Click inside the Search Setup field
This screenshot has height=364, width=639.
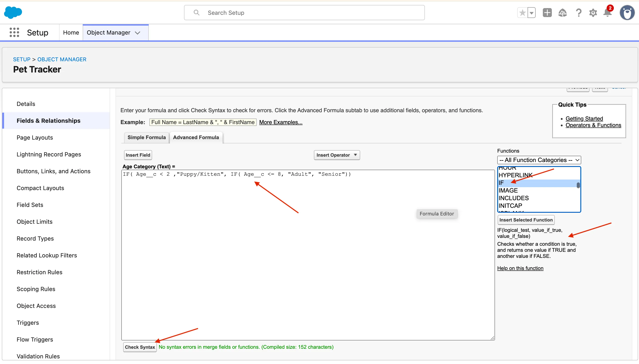pyautogui.click(x=304, y=13)
